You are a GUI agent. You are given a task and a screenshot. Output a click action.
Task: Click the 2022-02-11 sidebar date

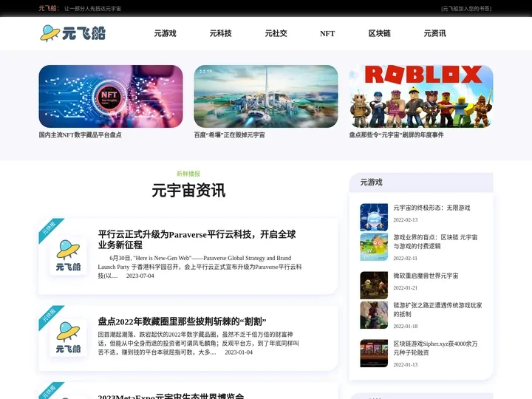406,258
